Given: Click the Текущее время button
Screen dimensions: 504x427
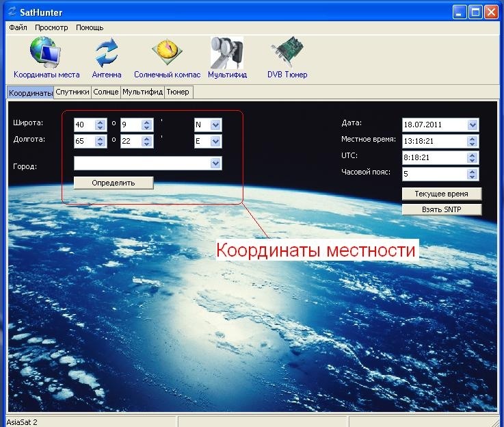Looking at the screenshot, I should (441, 194).
